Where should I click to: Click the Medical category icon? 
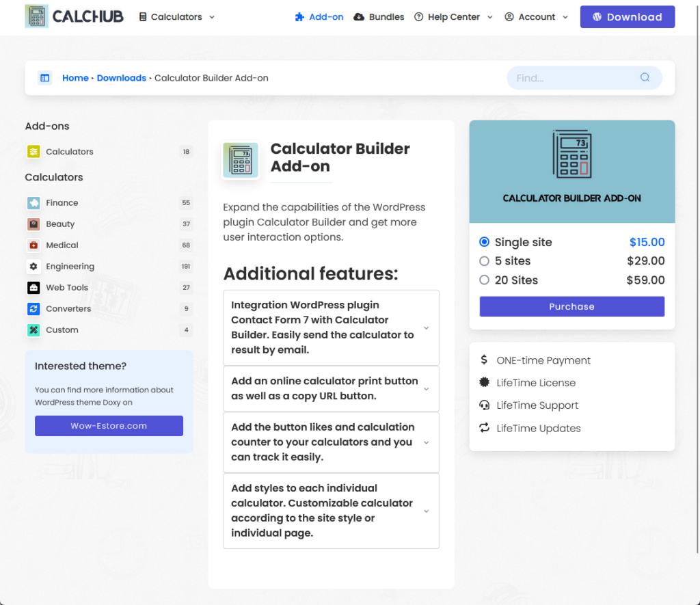[33, 245]
